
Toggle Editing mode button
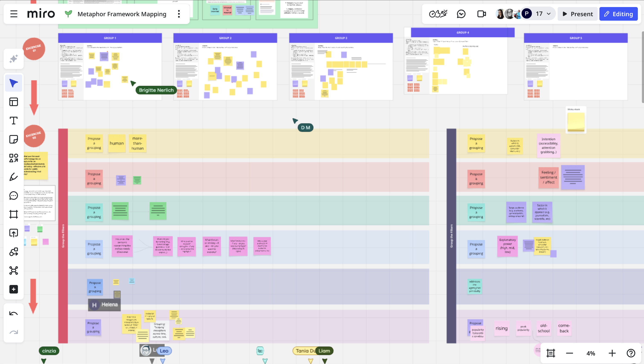tap(618, 14)
